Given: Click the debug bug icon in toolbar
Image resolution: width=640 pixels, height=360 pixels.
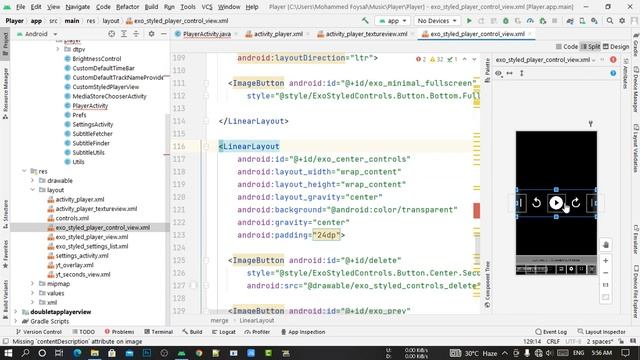Looking at the screenshot, I should [506, 21].
